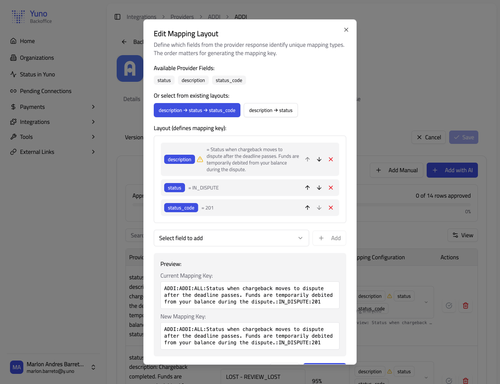Click the Cancel button in background page
Image resolution: width=500 pixels, height=384 pixels.
coord(429,137)
